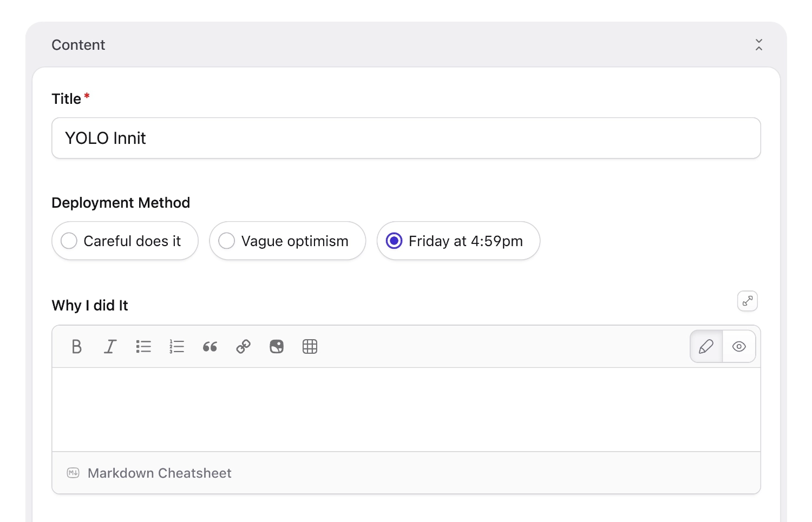The image size is (812, 522).
Task: Insert a numbered list
Action: click(x=177, y=346)
